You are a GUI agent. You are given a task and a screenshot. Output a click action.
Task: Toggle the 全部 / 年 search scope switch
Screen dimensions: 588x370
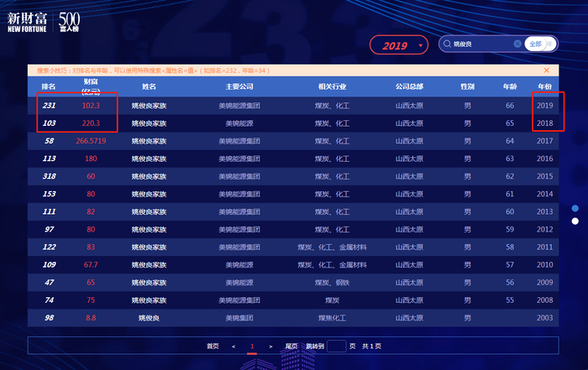[x=540, y=44]
